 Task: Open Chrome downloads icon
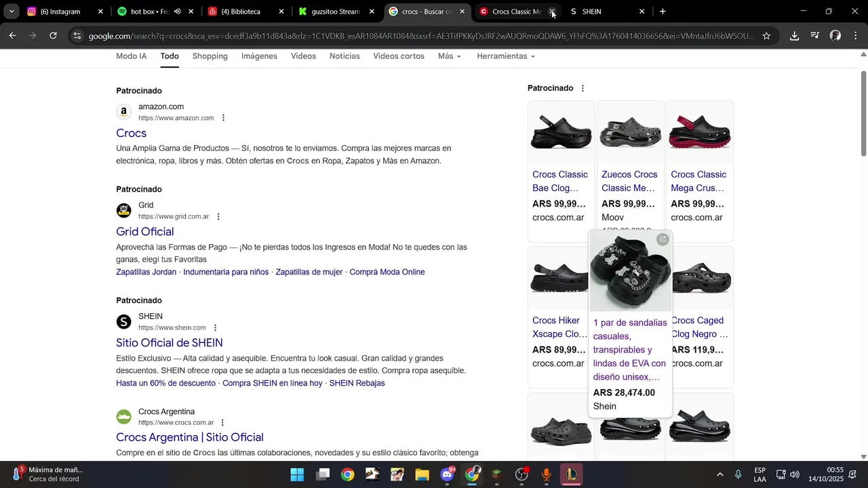click(x=794, y=36)
